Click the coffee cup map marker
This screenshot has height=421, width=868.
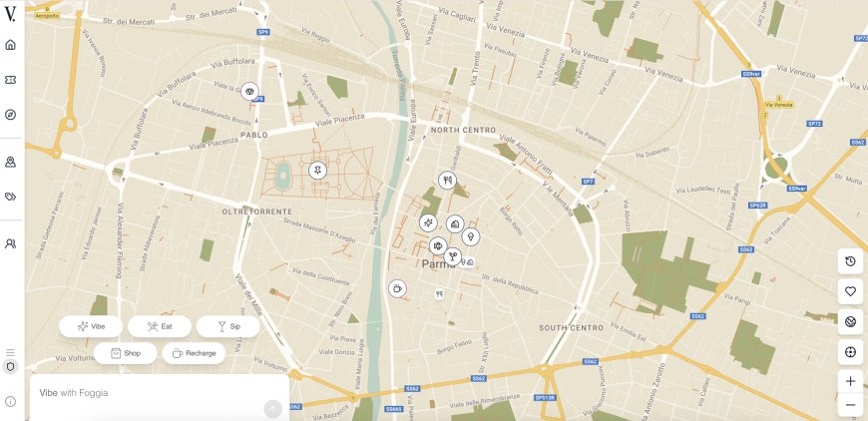click(x=397, y=288)
